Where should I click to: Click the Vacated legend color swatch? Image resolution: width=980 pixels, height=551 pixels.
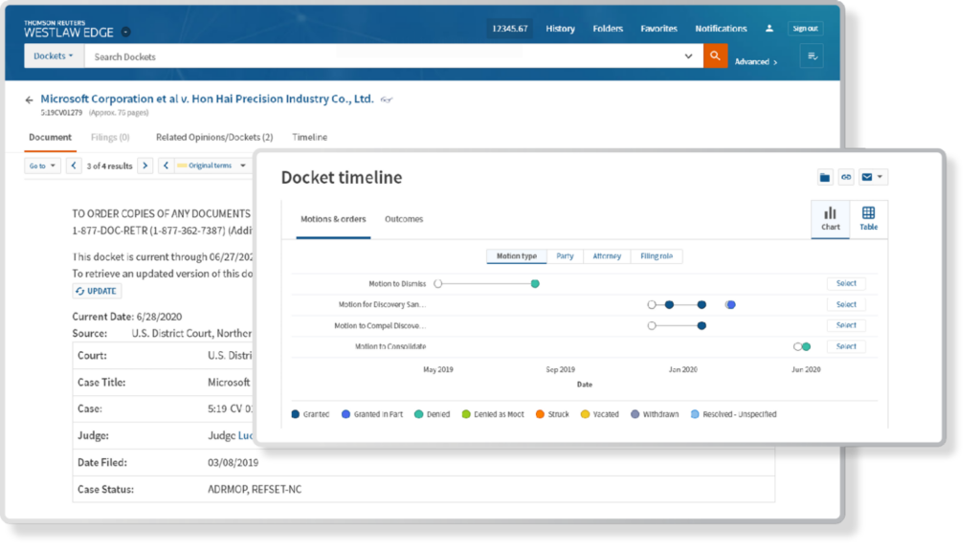(585, 414)
